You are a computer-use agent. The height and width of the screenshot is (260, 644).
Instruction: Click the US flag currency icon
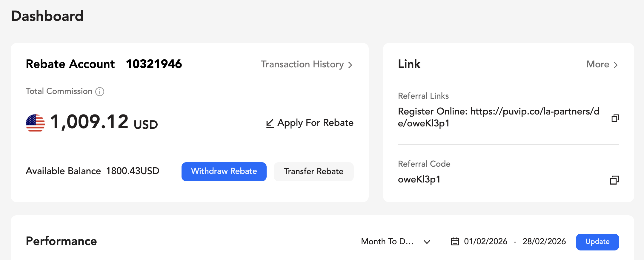tap(35, 123)
